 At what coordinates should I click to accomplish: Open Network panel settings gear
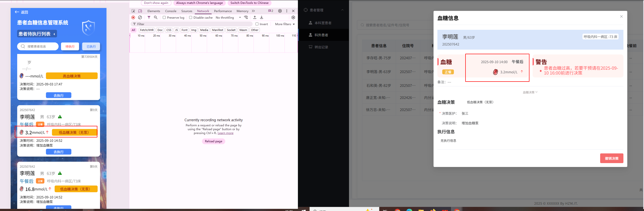tap(293, 17)
